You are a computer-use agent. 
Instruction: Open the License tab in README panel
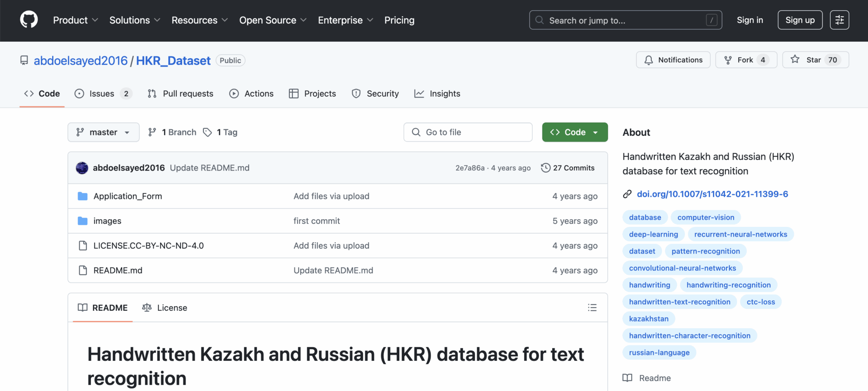(165, 308)
